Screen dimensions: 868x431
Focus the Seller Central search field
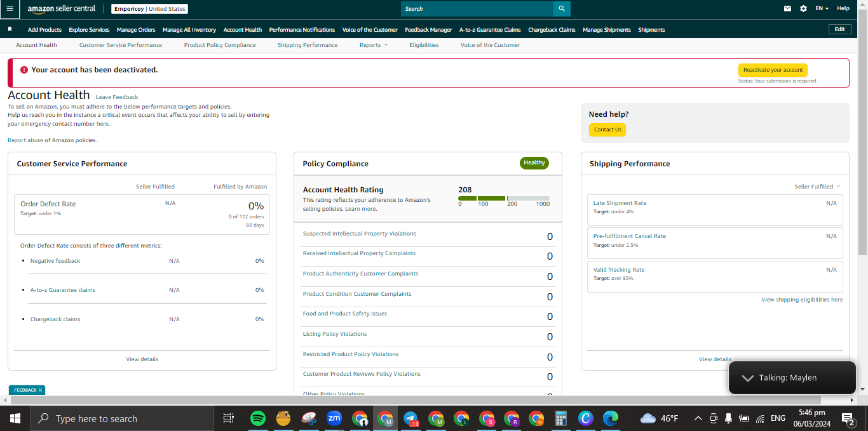pos(477,9)
